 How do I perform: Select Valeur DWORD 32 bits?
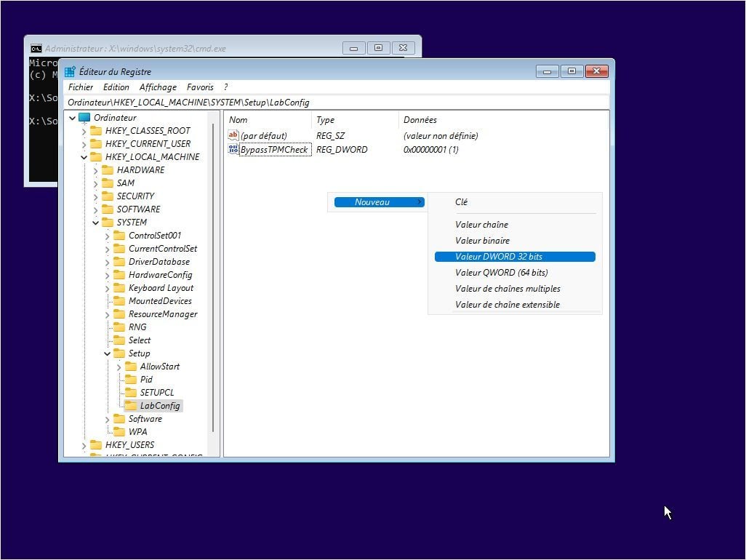(x=515, y=257)
